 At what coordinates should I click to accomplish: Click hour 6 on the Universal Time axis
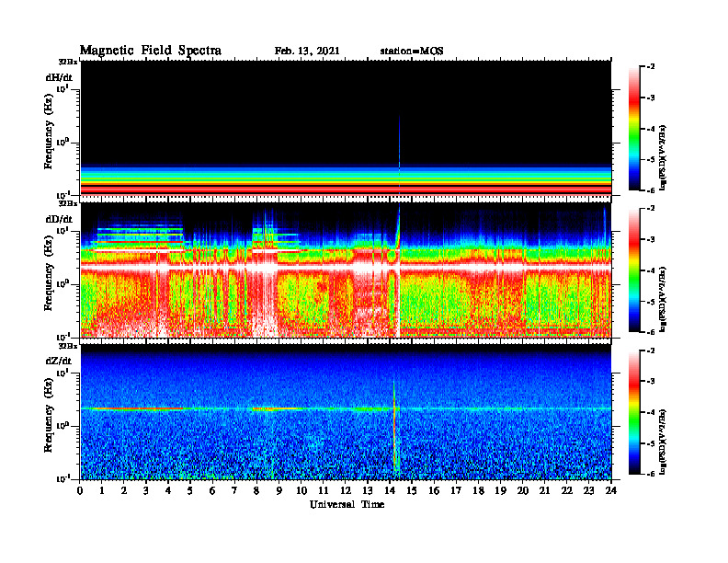[212, 490]
